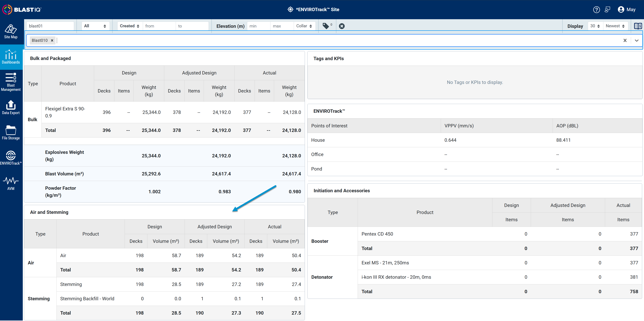Select the Pond point of interest row

pyautogui.click(x=475, y=169)
